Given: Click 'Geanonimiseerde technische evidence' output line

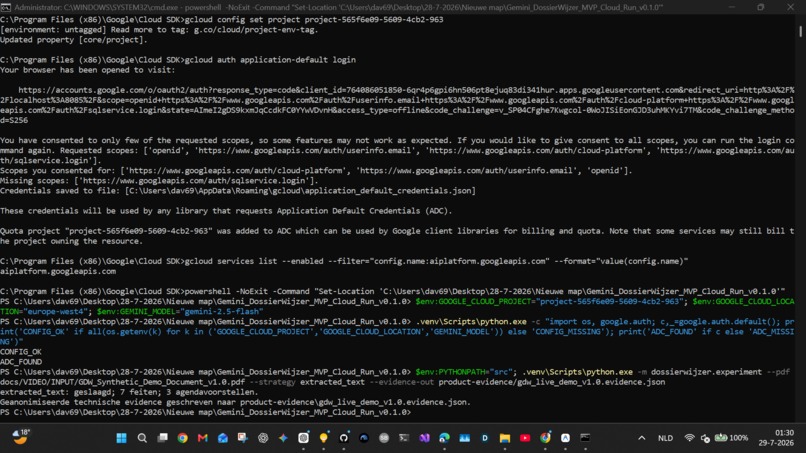Looking at the screenshot, I should [235, 402].
